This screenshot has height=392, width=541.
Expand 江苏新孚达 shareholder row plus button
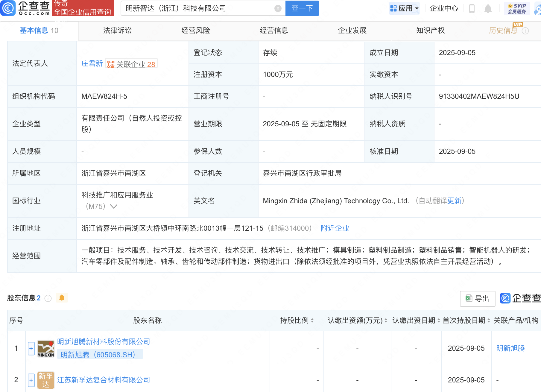point(31,380)
